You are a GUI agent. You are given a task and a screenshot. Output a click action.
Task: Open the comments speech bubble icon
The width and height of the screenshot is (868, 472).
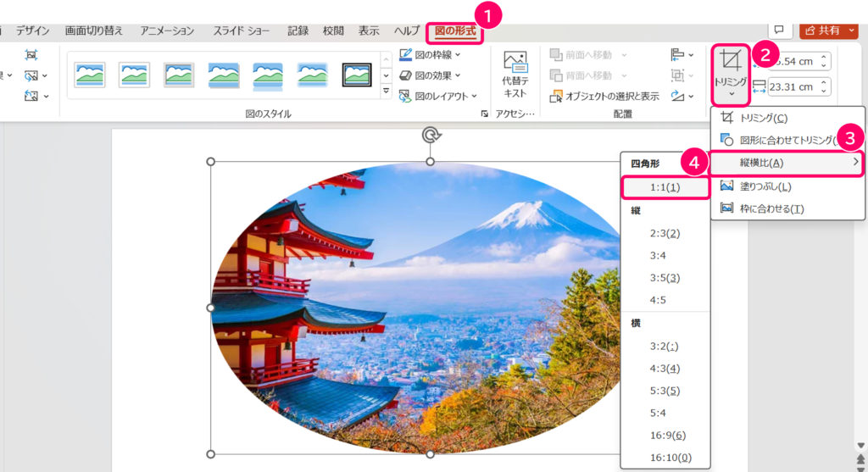tap(779, 30)
